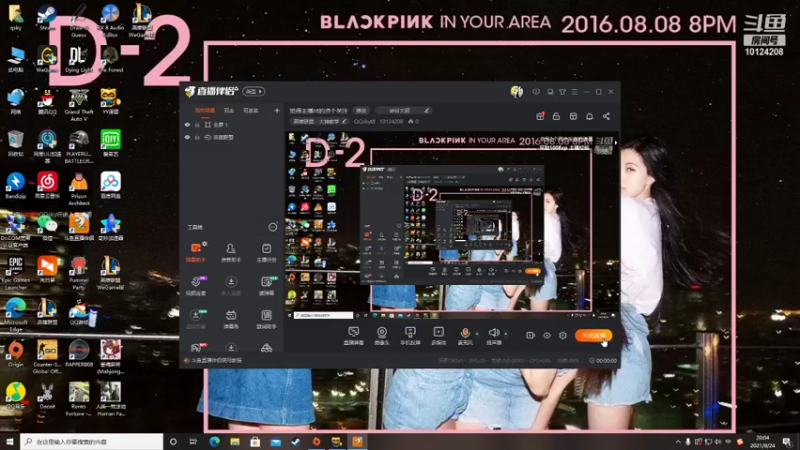800x450 pixels.
Task: Add the camera (摄像头) source
Action: click(x=382, y=336)
